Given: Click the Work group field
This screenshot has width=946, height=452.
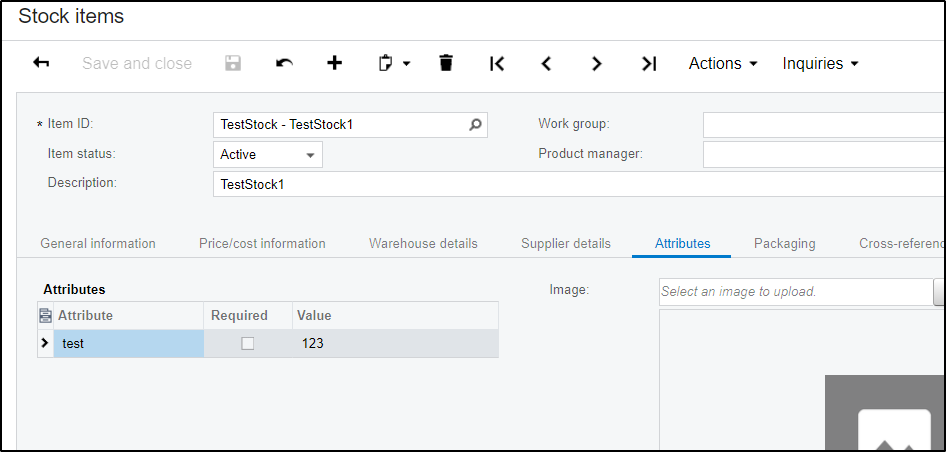Looking at the screenshot, I should (x=824, y=125).
